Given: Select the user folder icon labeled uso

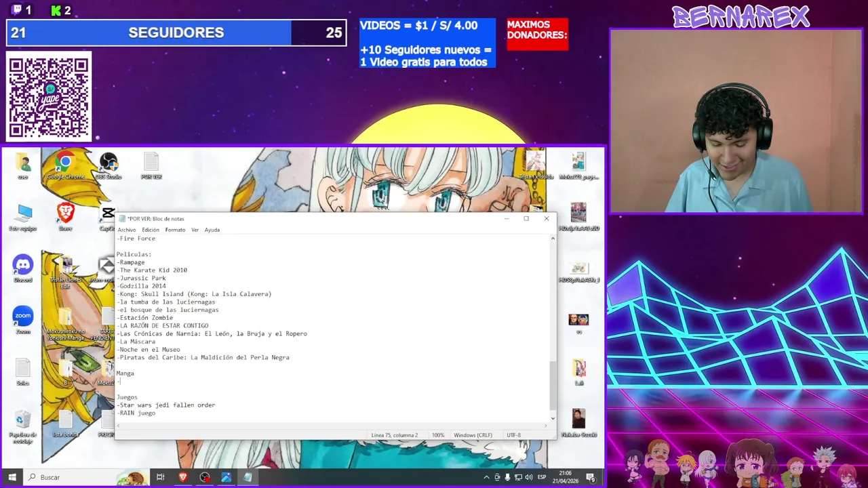Looking at the screenshot, I should click(x=23, y=165).
